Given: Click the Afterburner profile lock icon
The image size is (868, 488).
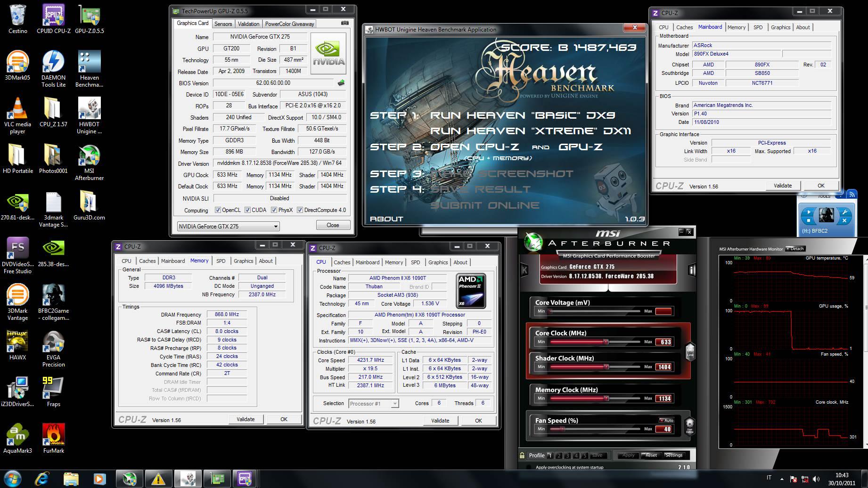Looking at the screenshot, I should (522, 455).
